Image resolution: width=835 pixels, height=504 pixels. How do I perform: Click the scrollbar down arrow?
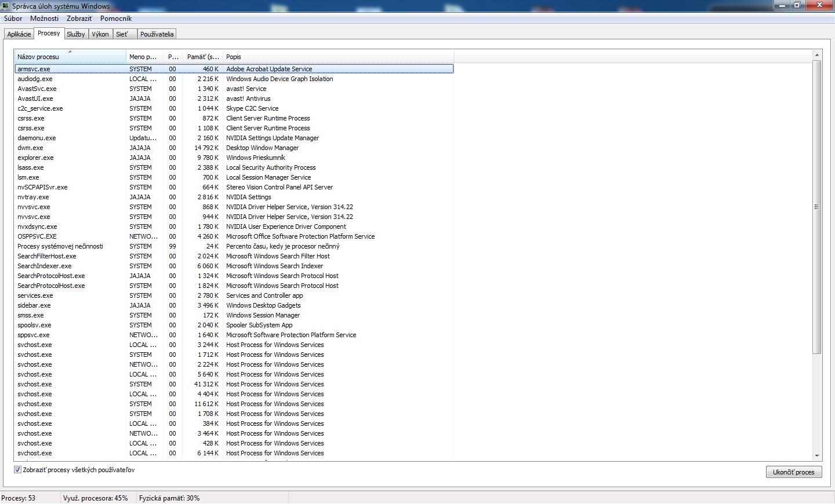(x=817, y=456)
